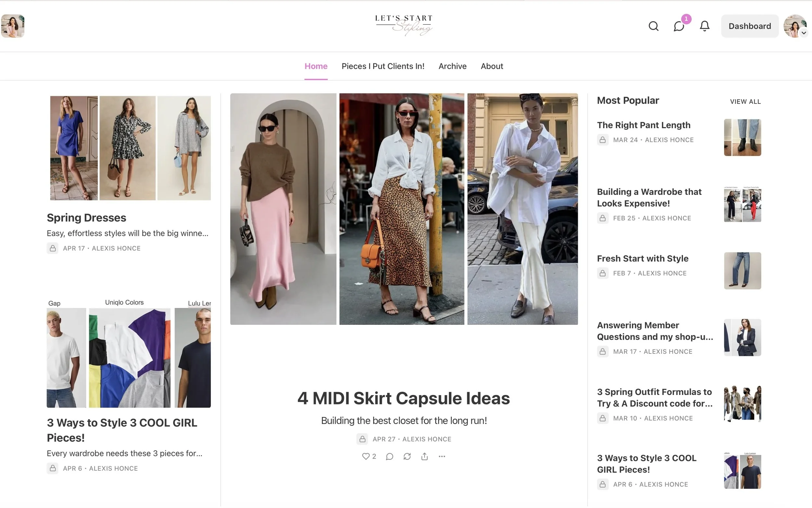812x508 pixels.
Task: Open more options on the post
Action: [441, 456]
